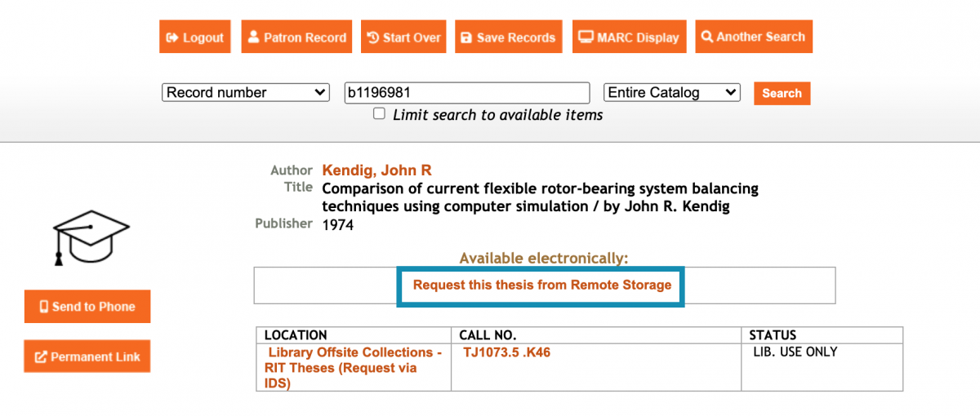Expand the Entire Catalog scope dropdown
Viewport: 980px width, 416px height.
coord(671,93)
